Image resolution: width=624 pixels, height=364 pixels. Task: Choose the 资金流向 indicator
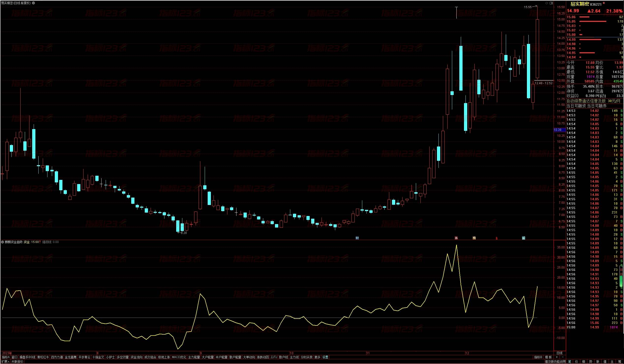pyautogui.click(x=136, y=357)
